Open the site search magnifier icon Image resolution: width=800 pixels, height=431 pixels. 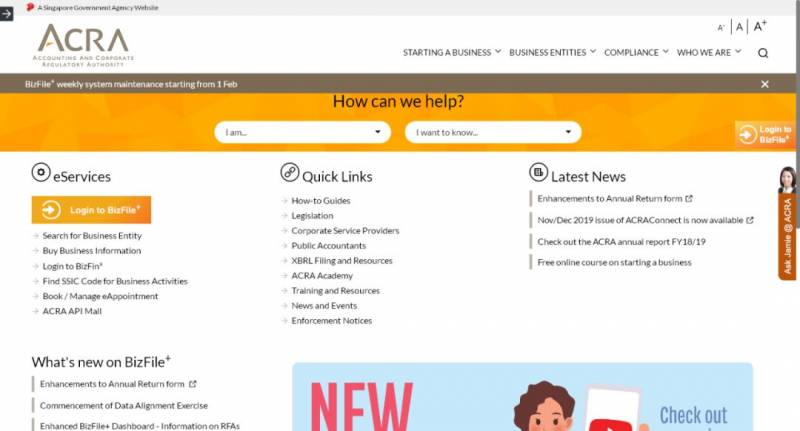tap(763, 53)
